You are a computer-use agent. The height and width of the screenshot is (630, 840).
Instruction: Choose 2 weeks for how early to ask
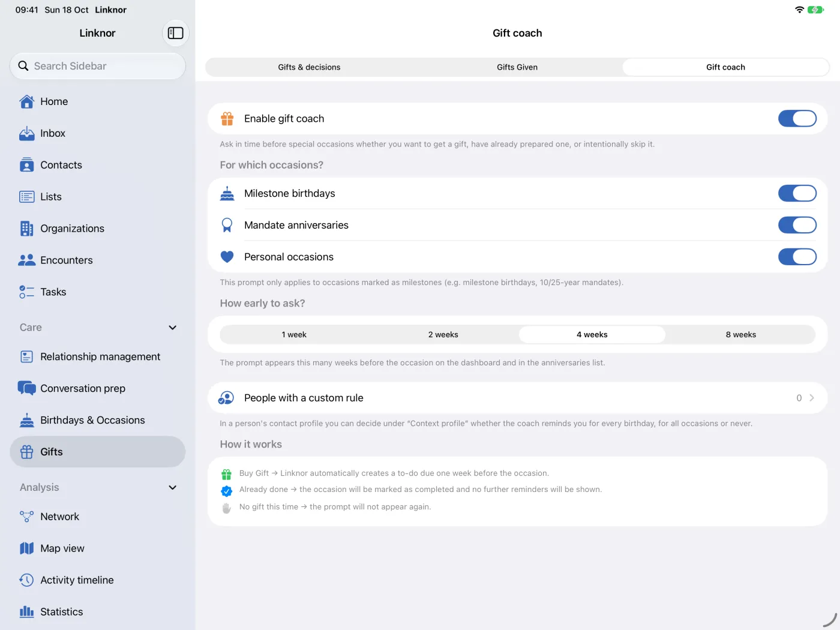[x=443, y=335]
